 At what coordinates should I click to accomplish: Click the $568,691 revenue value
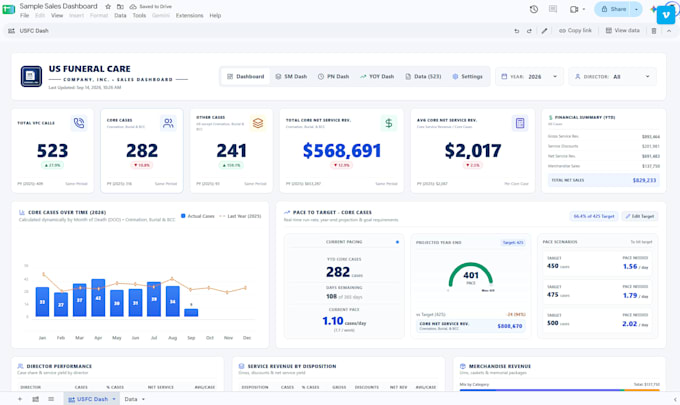coord(342,150)
